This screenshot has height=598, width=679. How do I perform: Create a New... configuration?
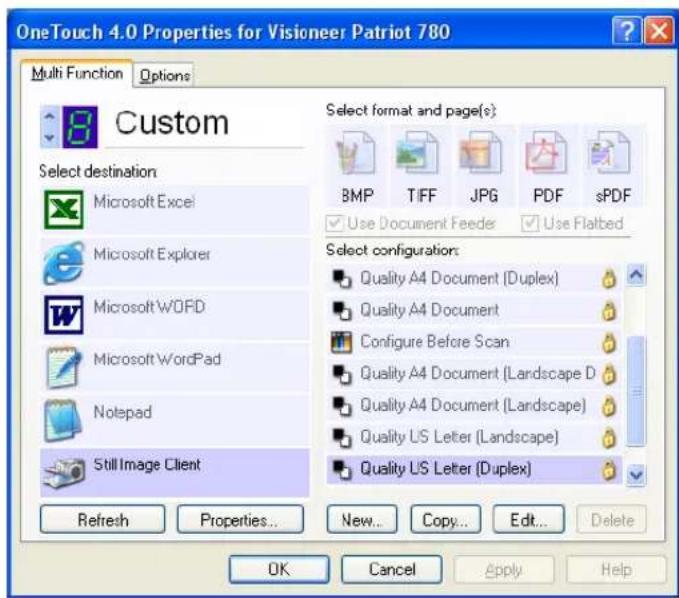point(362,519)
